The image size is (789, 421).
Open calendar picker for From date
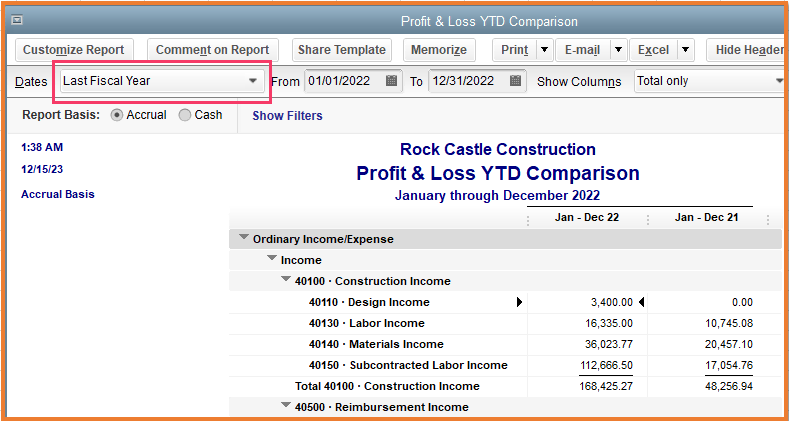pyautogui.click(x=391, y=81)
